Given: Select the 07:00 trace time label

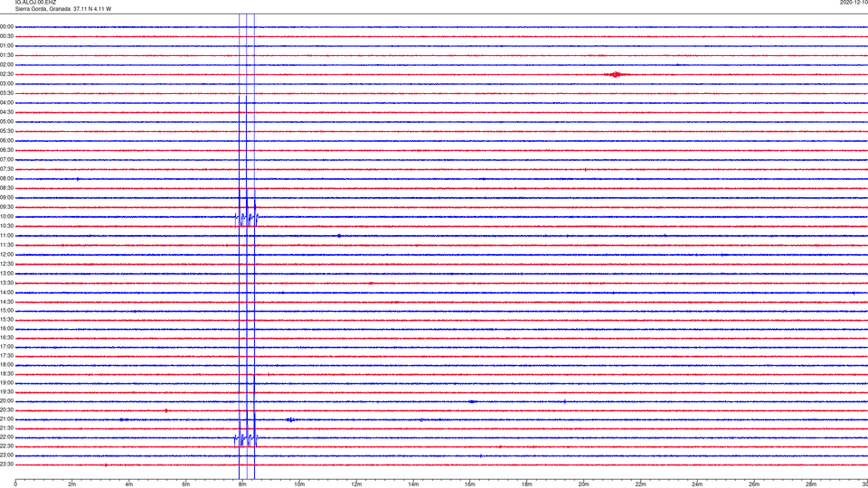Looking at the screenshot, I should (x=6, y=159).
